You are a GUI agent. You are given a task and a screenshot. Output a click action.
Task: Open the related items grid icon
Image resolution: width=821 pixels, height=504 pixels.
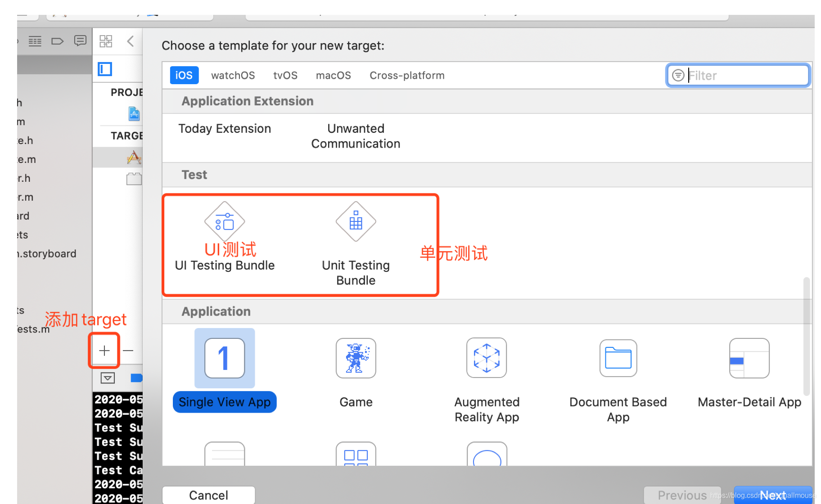[x=106, y=41]
